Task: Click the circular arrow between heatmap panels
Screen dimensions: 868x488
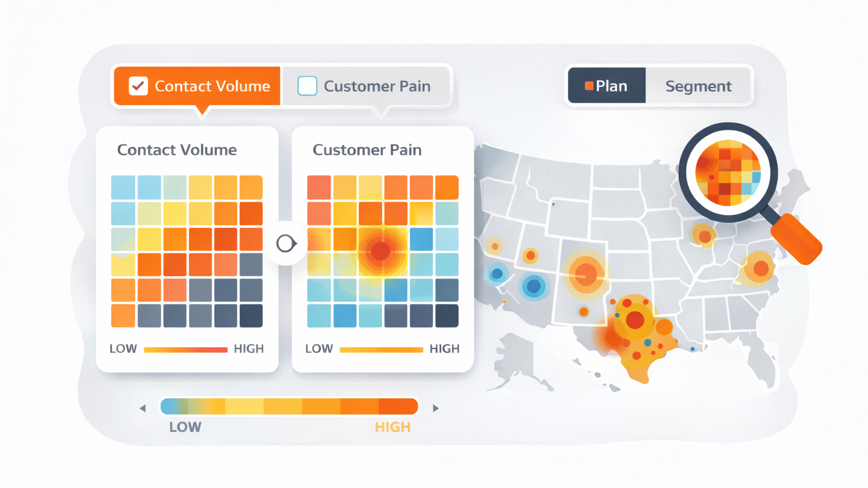Action: [x=286, y=243]
